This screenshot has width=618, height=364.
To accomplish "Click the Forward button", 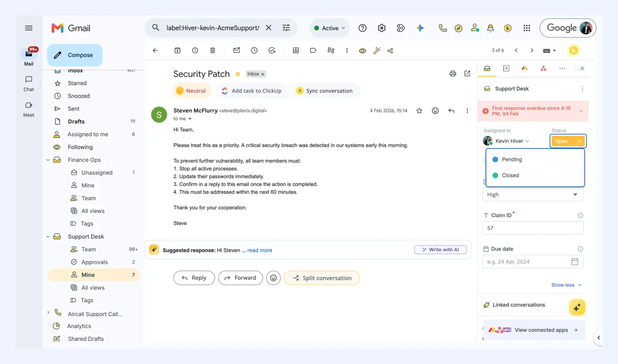I will coord(240,278).
